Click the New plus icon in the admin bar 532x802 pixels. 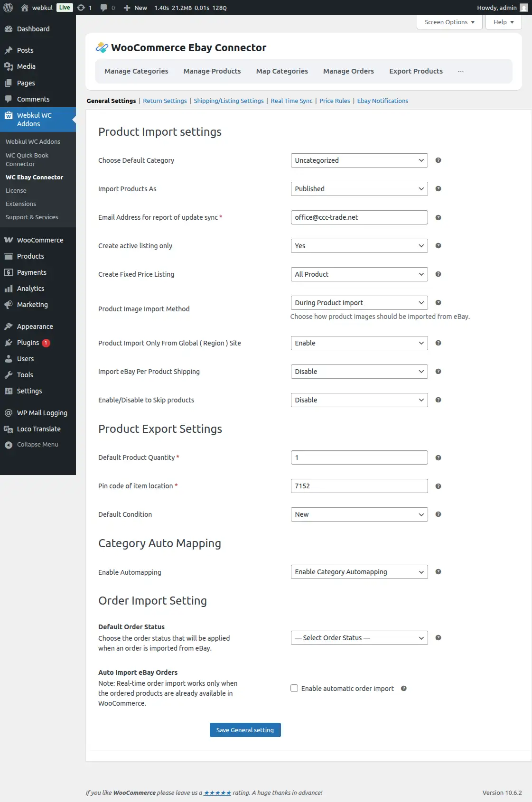tap(127, 8)
